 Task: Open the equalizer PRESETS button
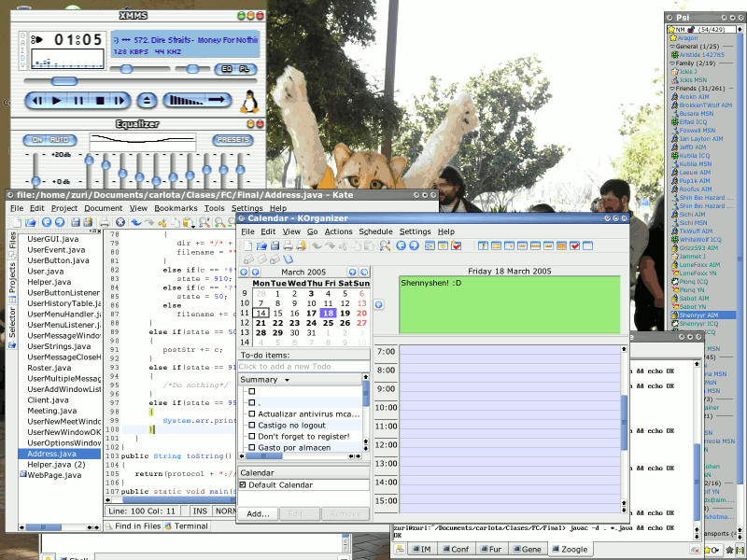[x=231, y=140]
